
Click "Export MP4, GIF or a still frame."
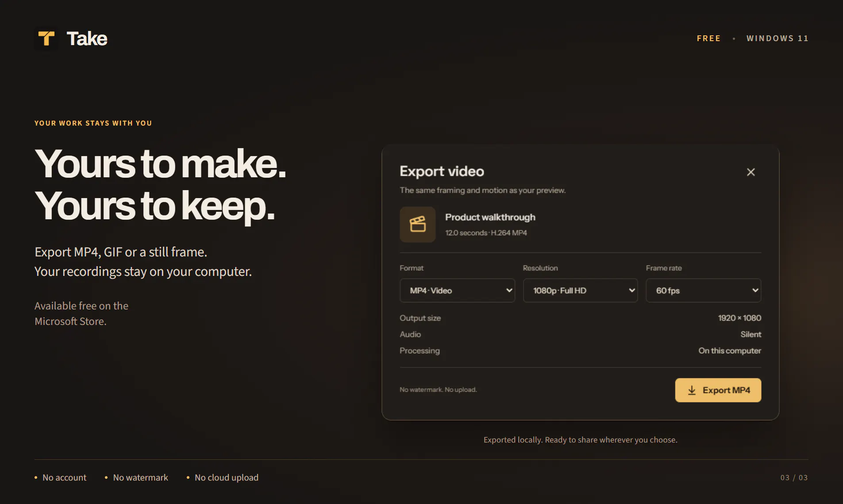[121, 252]
